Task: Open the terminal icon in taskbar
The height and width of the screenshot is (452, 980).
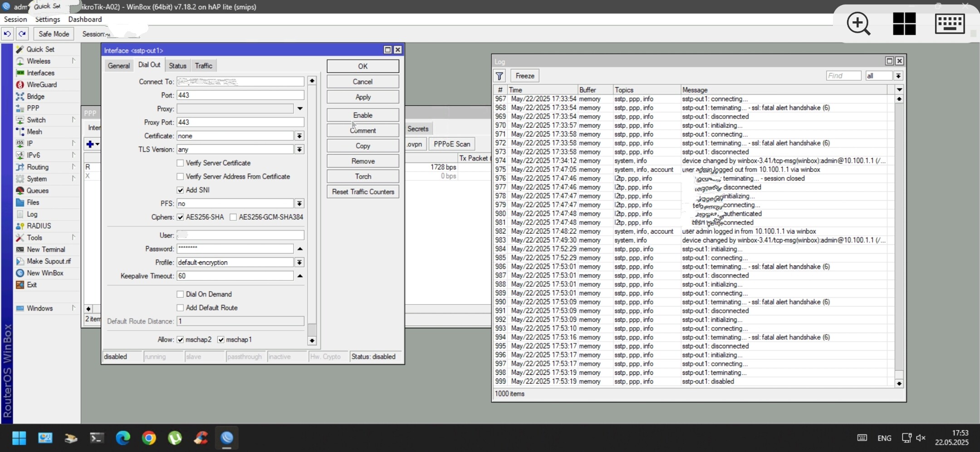Action: (97, 438)
